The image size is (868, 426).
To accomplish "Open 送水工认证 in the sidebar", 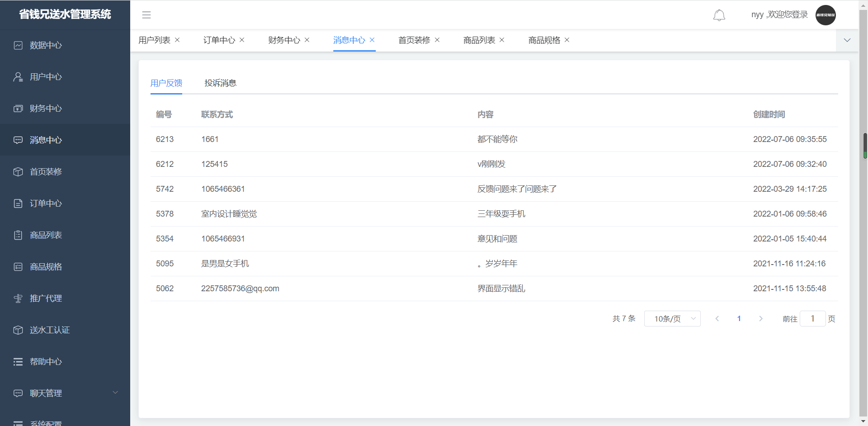I will coord(49,330).
